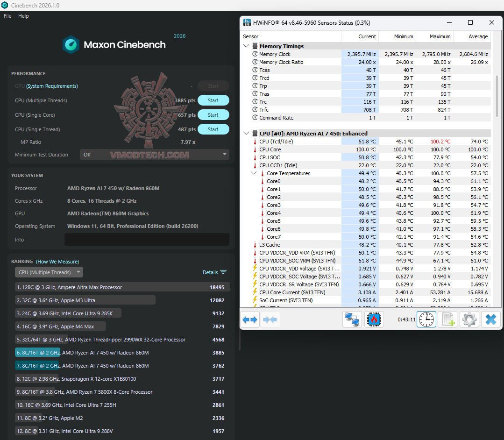Screen dimensions: 504x440
Task: Select the Ryzen 7 5800X ranking row
Action: (x=122, y=392)
